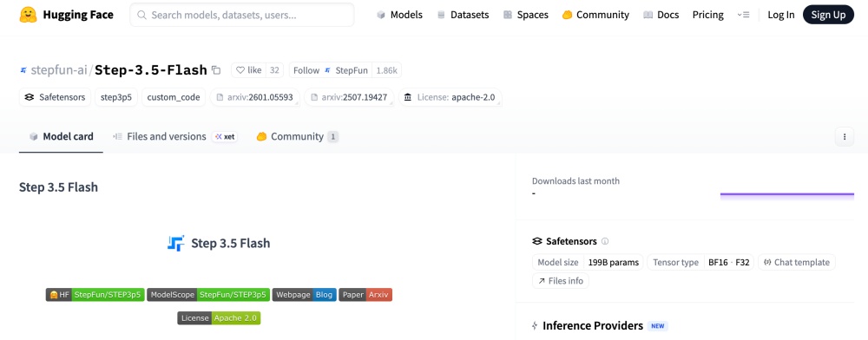Click the xet badge
The height and width of the screenshot is (340, 868).
[225, 136]
